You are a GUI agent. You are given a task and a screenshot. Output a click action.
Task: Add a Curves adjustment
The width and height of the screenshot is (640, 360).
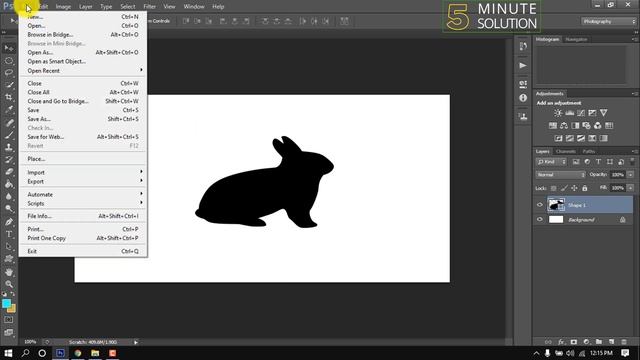(x=581, y=113)
